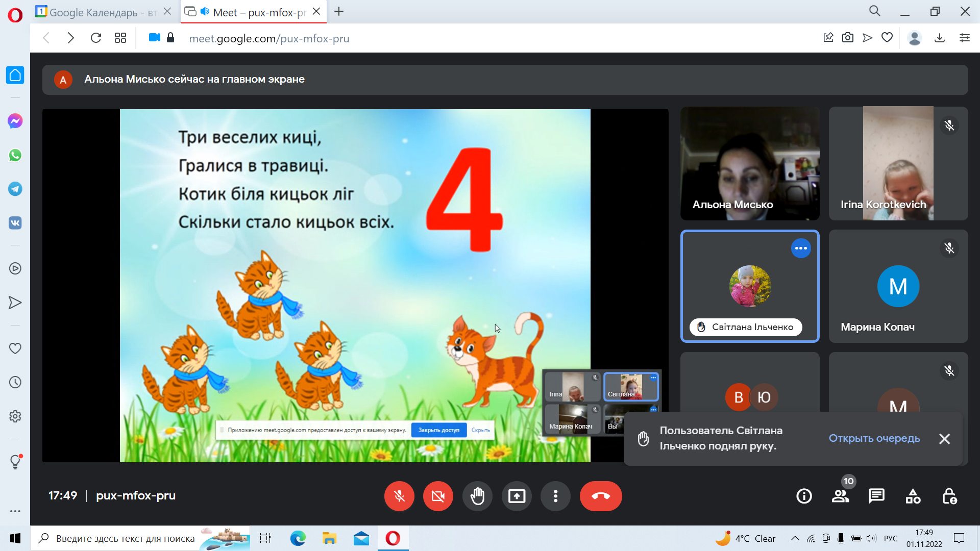Click the present screen button

click(x=517, y=496)
